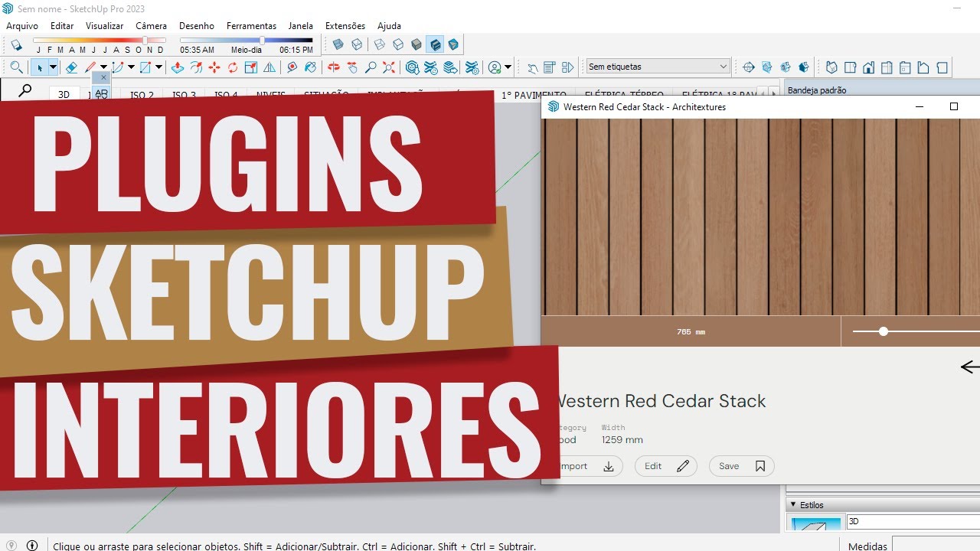Viewport: 980px width, 551px height.
Task: Open the Ferramentas menu
Action: 251,26
